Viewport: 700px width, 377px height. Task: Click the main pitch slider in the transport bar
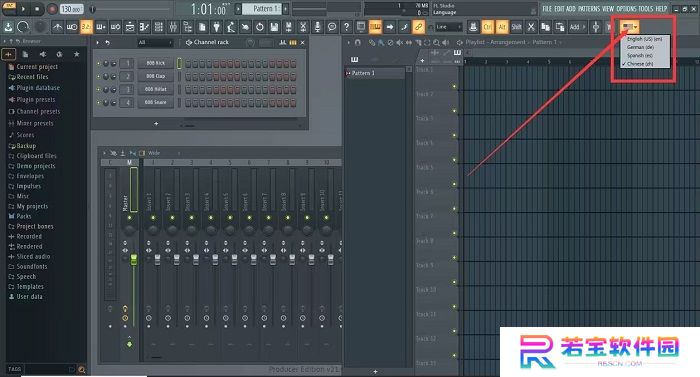coord(129,8)
